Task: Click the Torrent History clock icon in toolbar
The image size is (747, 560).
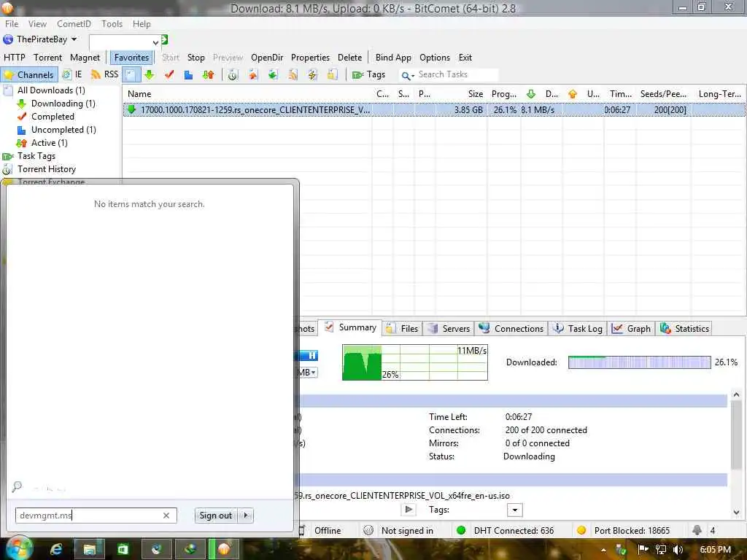Action: pos(233,75)
